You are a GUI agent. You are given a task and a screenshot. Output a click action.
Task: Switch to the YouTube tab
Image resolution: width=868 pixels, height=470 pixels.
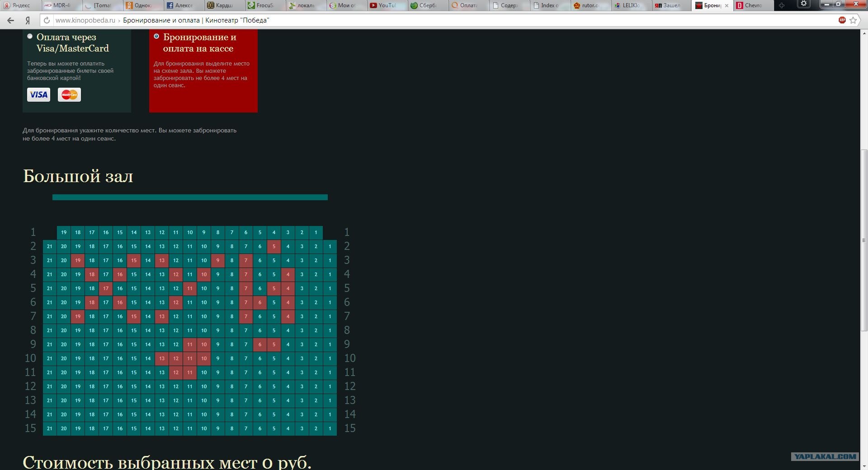[x=387, y=5]
